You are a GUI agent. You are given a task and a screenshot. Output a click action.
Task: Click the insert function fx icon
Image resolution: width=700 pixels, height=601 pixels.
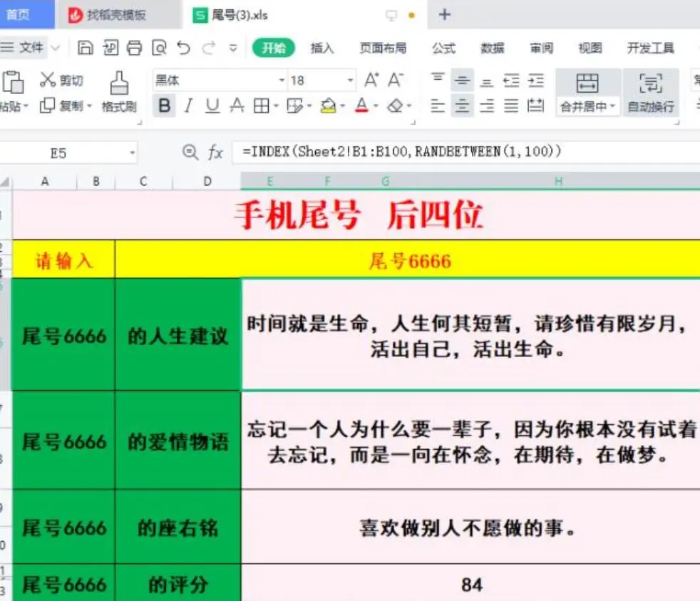click(215, 152)
